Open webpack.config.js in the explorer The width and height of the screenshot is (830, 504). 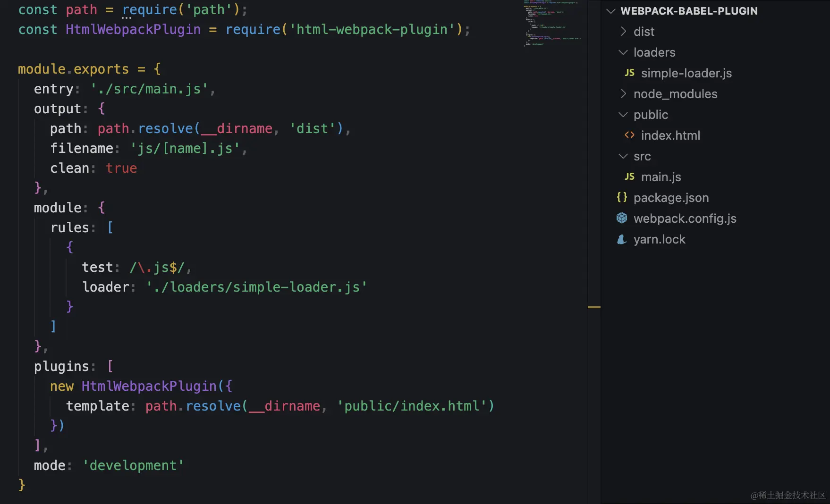point(685,218)
